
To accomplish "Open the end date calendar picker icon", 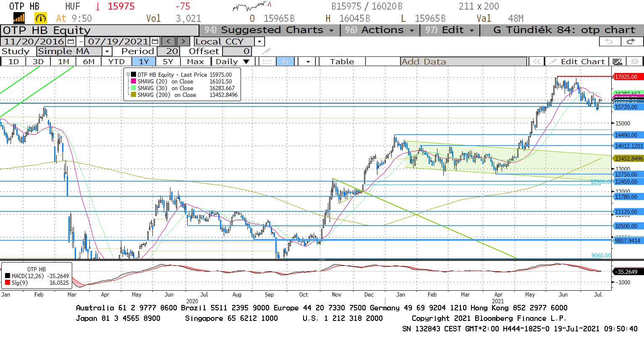I will [x=155, y=42].
